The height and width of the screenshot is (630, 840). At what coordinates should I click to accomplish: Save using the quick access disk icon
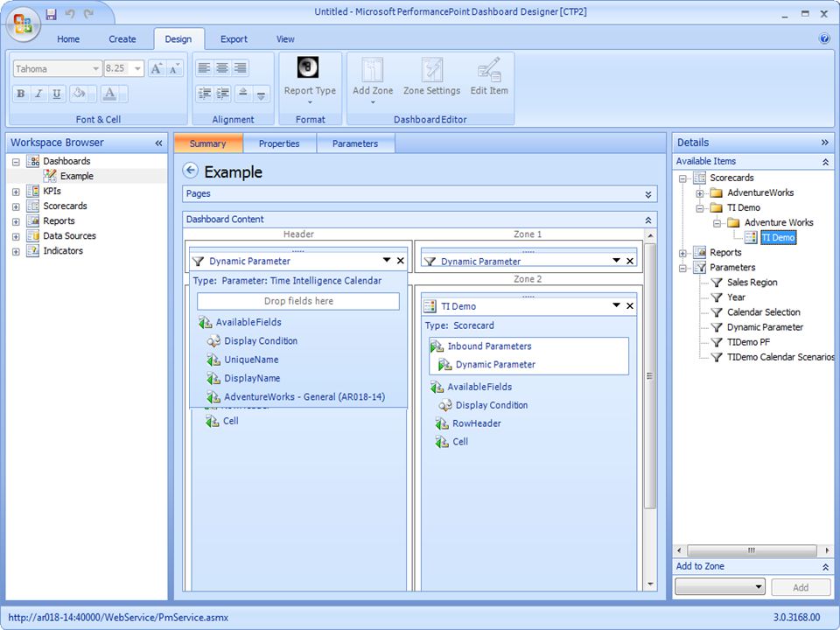coord(51,14)
